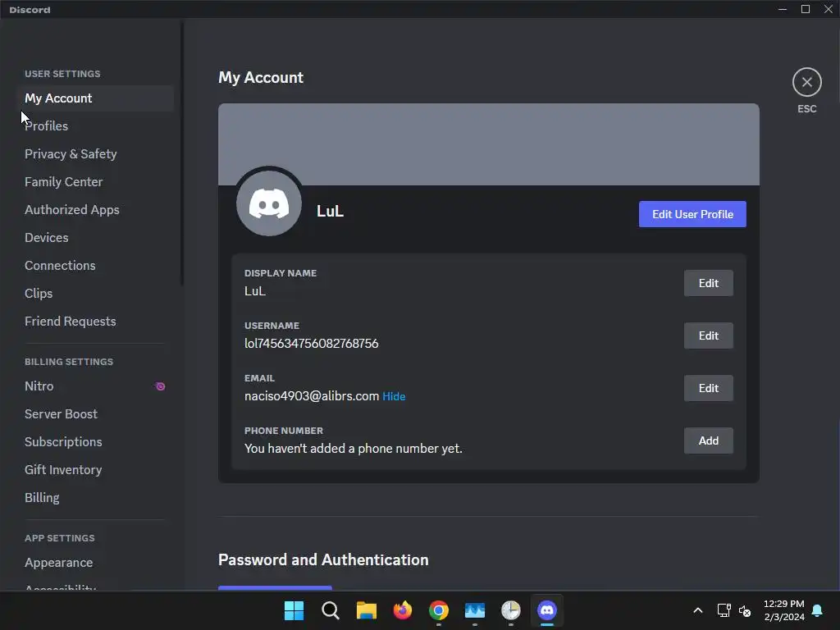Open notifications bell in taskbar
Image resolution: width=840 pixels, height=630 pixels.
(817, 610)
